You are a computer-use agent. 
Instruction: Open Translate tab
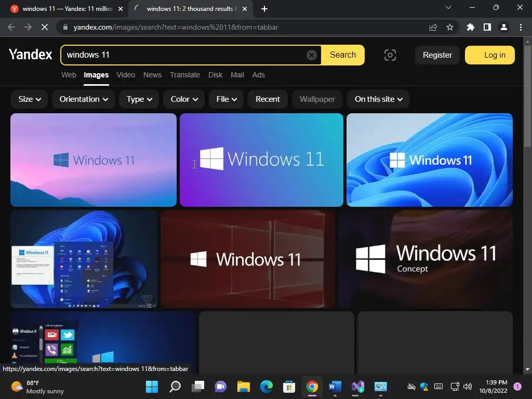click(x=185, y=75)
